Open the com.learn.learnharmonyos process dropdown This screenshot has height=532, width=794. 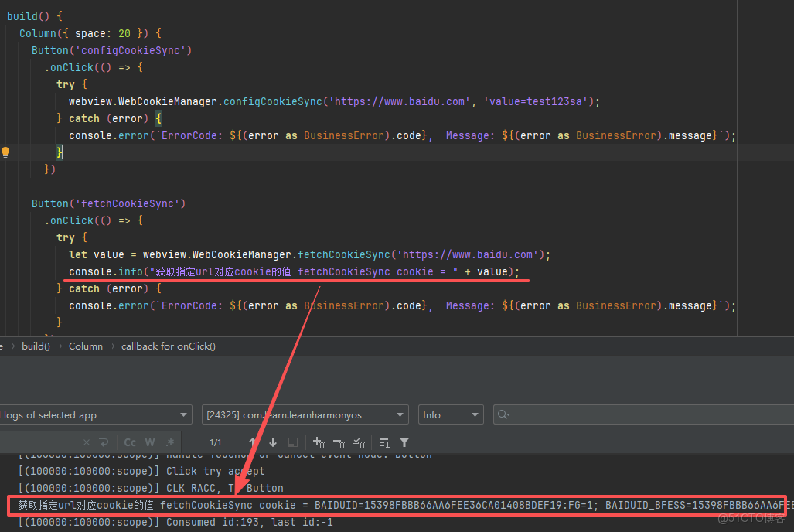(305, 415)
